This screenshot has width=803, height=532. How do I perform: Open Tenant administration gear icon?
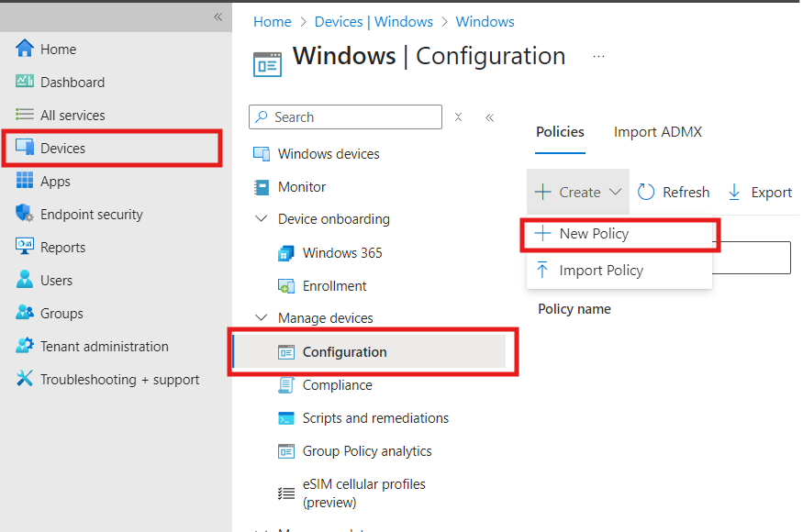click(x=25, y=347)
